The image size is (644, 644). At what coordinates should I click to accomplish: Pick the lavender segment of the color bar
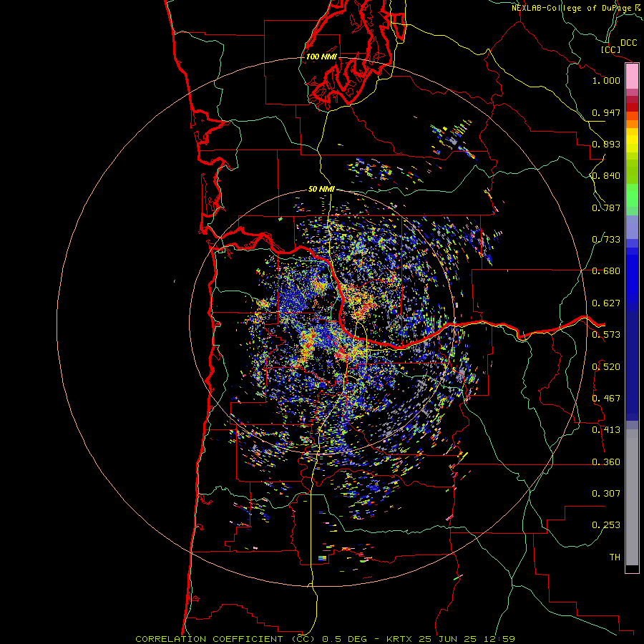coord(632,227)
